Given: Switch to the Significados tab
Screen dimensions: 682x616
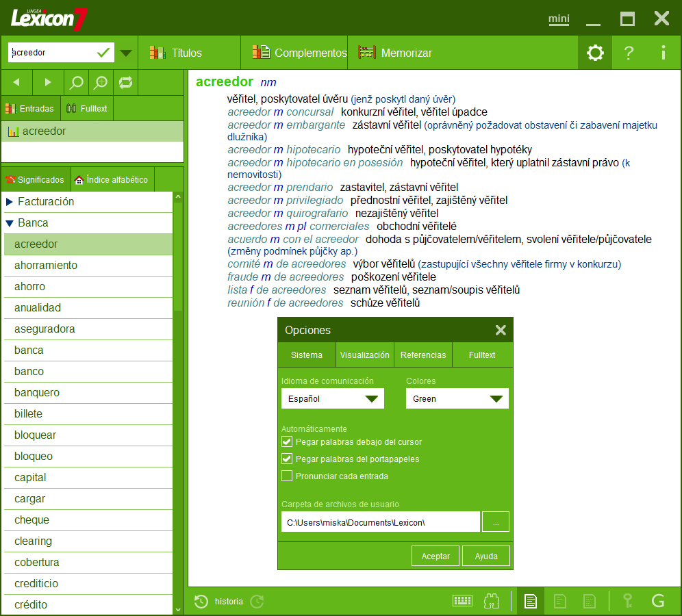Looking at the screenshot, I should click(36, 179).
